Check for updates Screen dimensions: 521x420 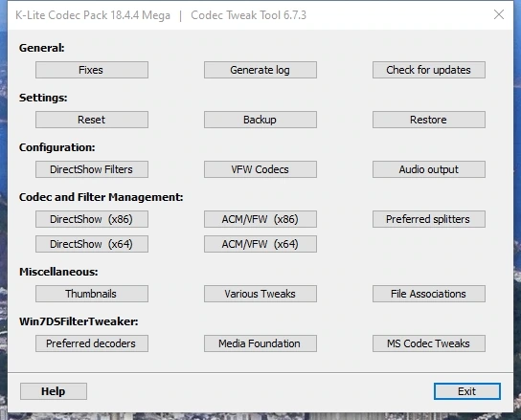(429, 70)
